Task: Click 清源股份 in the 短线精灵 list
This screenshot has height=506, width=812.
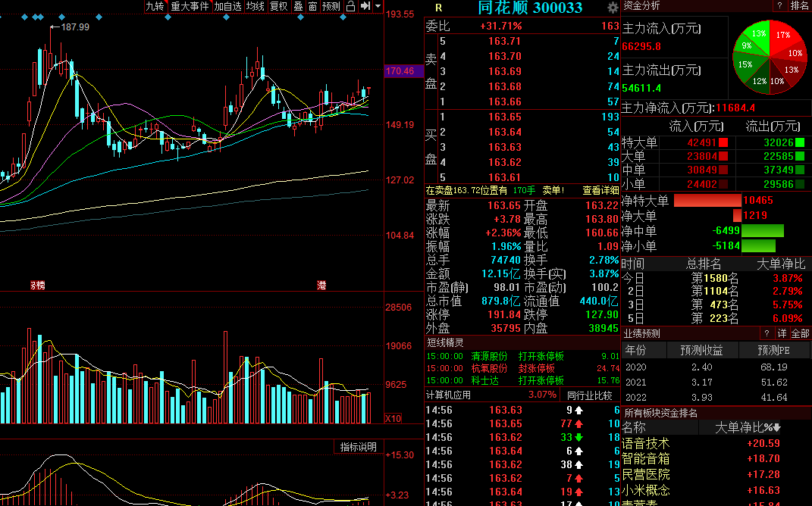Action: click(x=489, y=357)
